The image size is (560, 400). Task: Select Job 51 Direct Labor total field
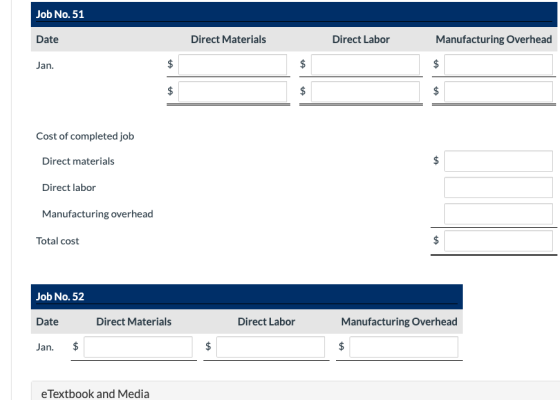[x=365, y=92]
